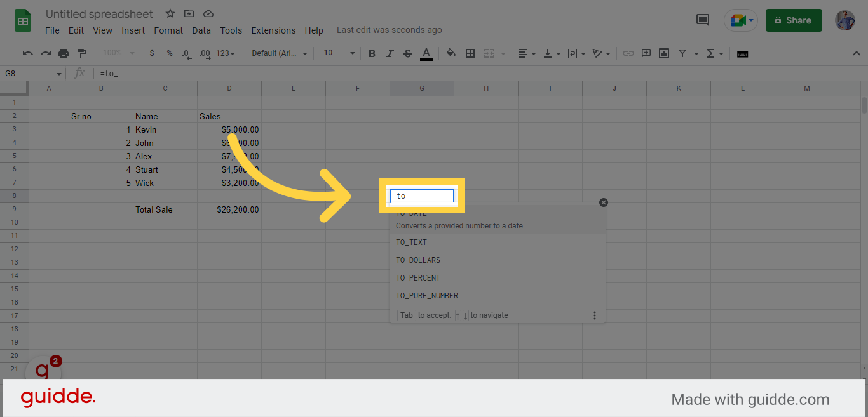The width and height of the screenshot is (868, 417).
Task: Open the Google Sheets home icon
Action: [x=23, y=20]
